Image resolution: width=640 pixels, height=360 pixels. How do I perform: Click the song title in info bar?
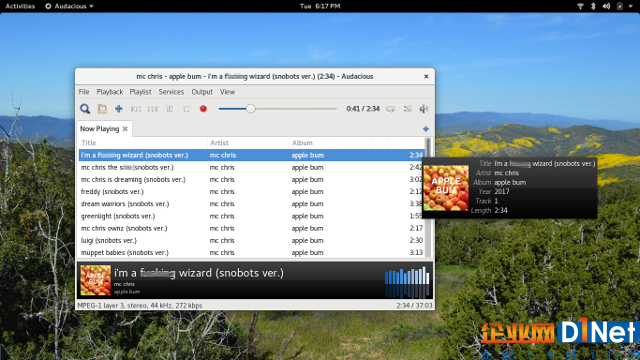(199, 273)
